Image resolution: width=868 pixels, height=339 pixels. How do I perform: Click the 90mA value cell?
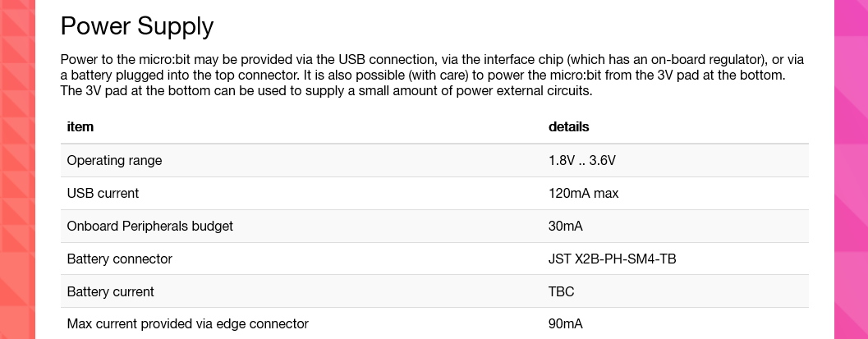[x=566, y=324]
